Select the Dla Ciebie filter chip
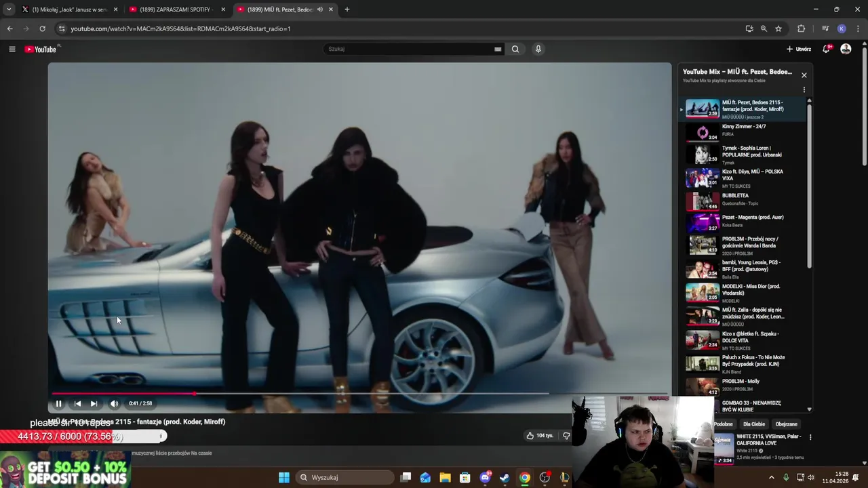The image size is (868, 488). (x=753, y=424)
